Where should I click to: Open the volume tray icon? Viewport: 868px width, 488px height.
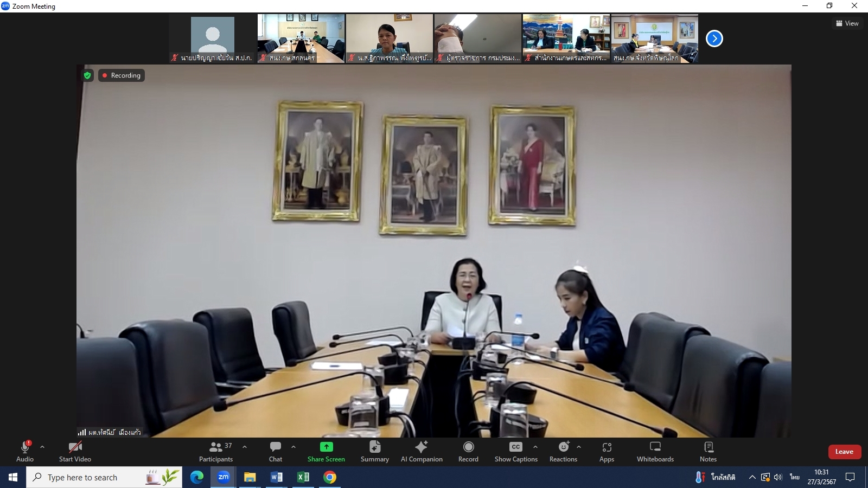click(x=778, y=477)
